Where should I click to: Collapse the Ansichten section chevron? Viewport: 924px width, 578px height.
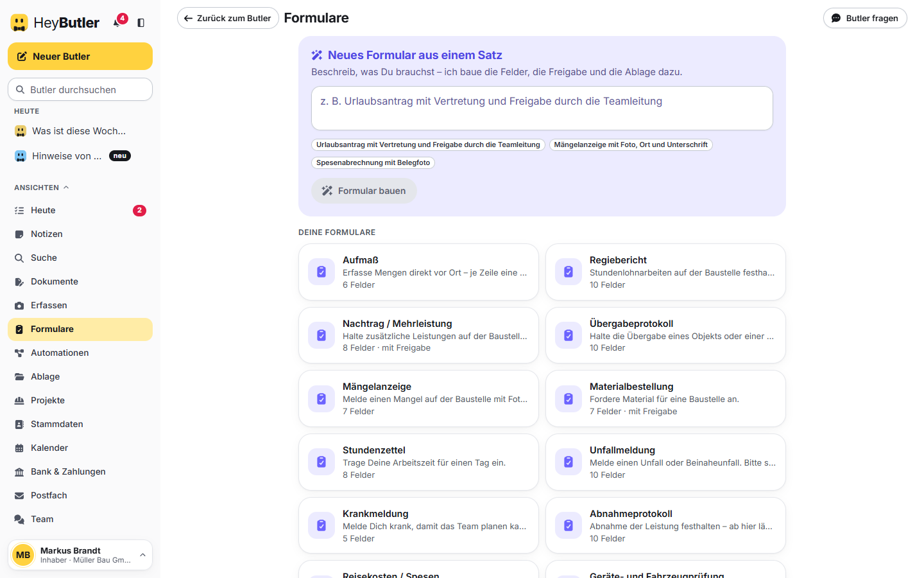[x=66, y=188]
